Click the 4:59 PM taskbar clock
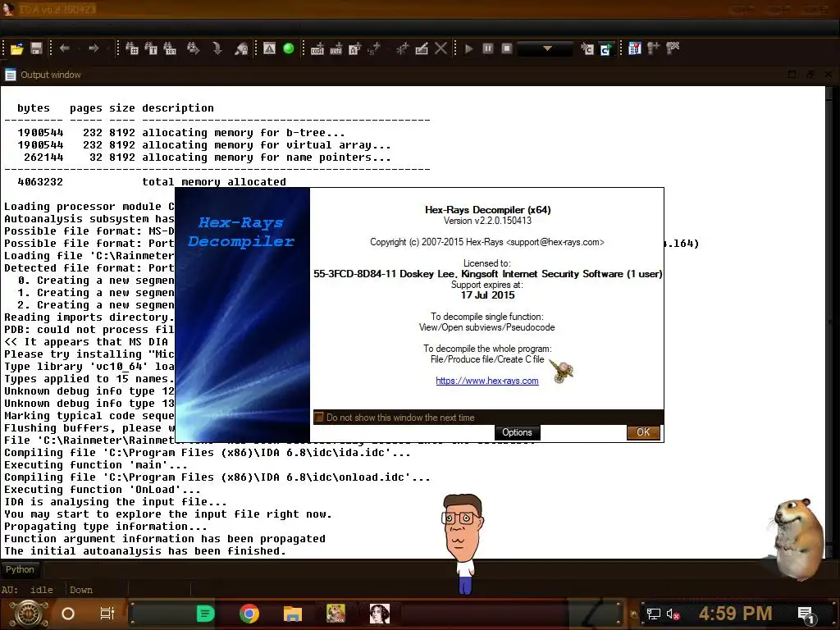 click(x=736, y=614)
